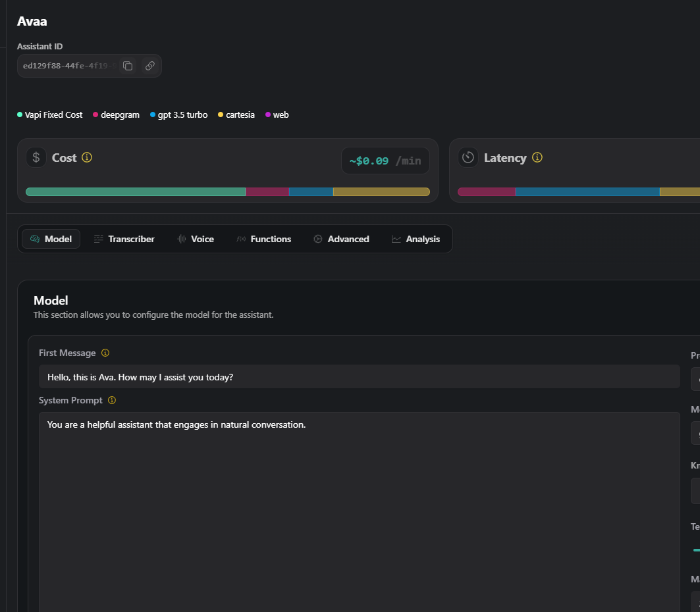The image size is (700, 612).
Task: Click the pink deepgram segment of Cost bar
Action: (267, 191)
